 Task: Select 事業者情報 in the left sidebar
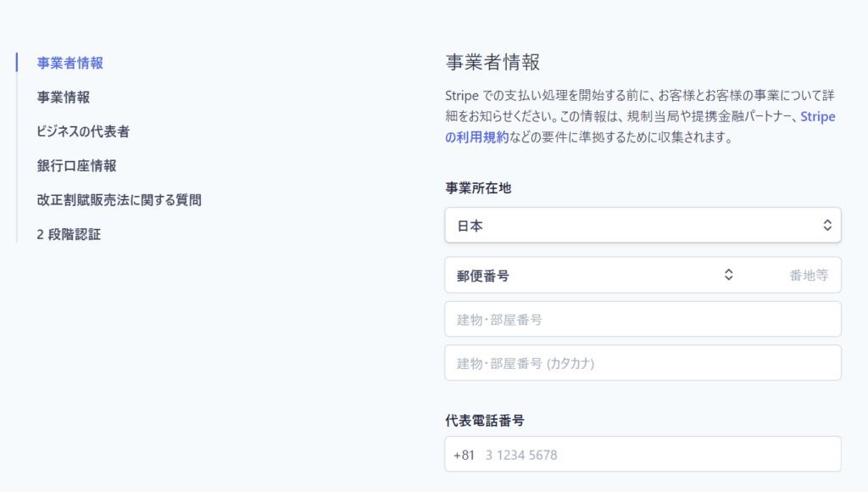(70, 63)
